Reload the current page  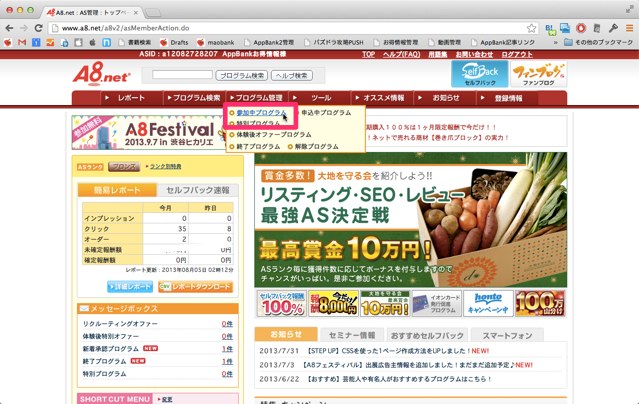click(38, 28)
